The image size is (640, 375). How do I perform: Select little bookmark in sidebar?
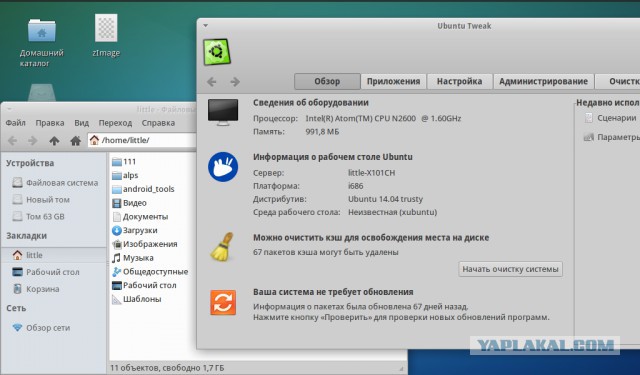point(53,255)
